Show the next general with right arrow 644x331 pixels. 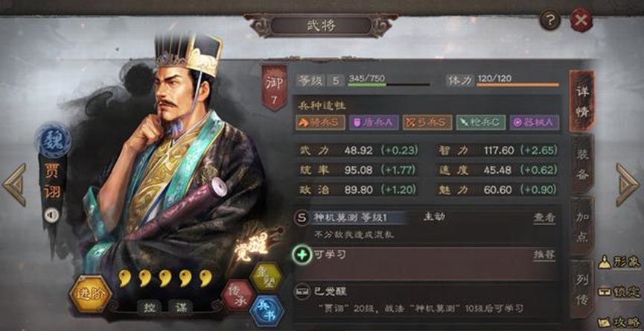coord(628,184)
